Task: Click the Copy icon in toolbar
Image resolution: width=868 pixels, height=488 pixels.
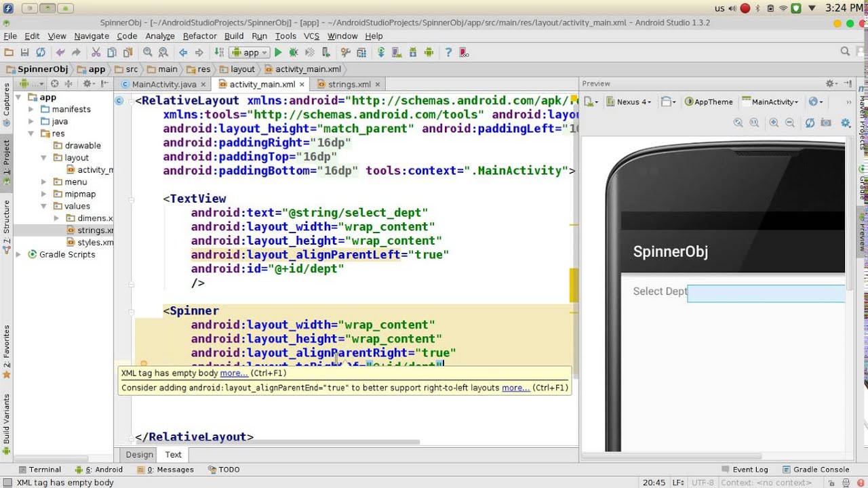Action: (x=112, y=52)
